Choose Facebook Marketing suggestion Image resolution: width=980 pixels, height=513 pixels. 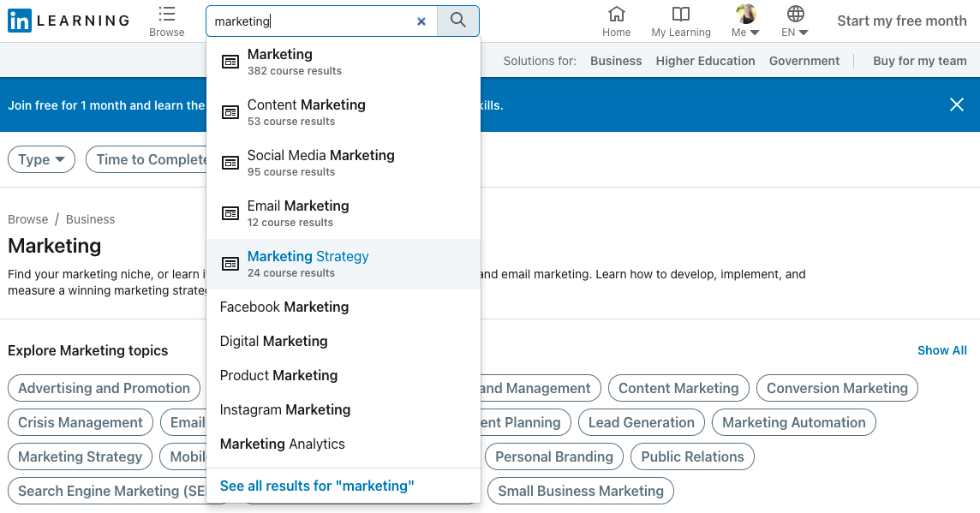(344, 307)
